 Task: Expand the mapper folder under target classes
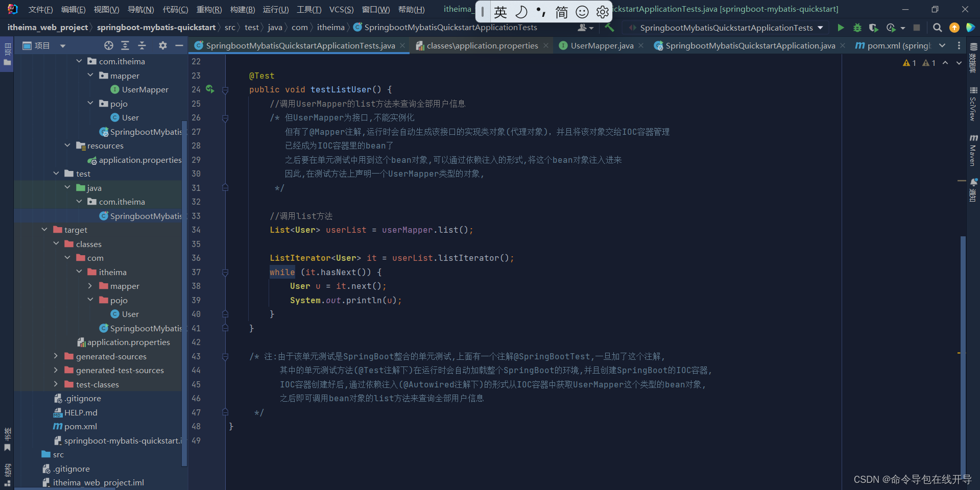(x=90, y=286)
